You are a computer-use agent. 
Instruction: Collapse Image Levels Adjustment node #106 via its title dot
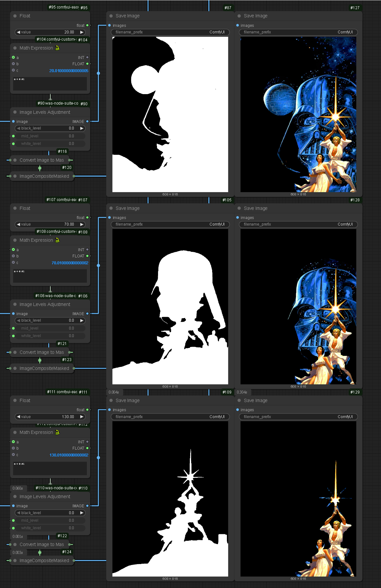(15, 304)
